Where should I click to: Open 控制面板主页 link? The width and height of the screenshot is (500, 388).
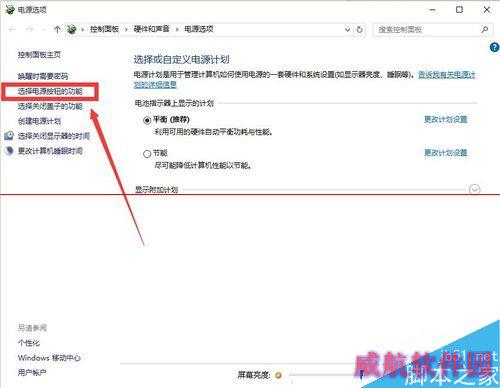(39, 54)
